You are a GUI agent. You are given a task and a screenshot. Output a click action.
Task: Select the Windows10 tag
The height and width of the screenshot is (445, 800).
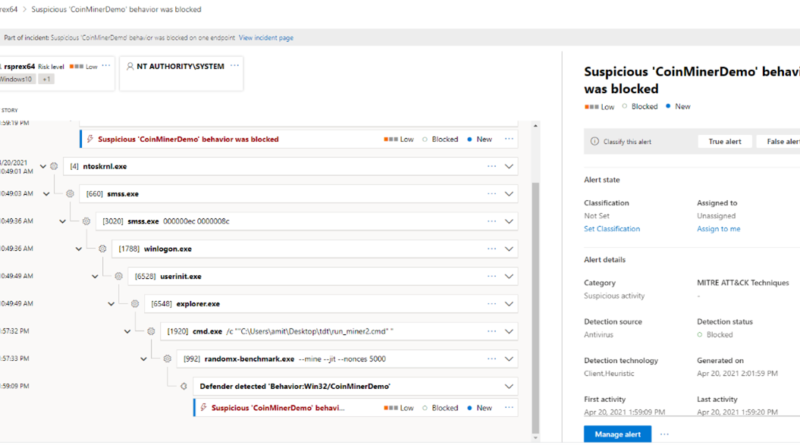point(16,79)
